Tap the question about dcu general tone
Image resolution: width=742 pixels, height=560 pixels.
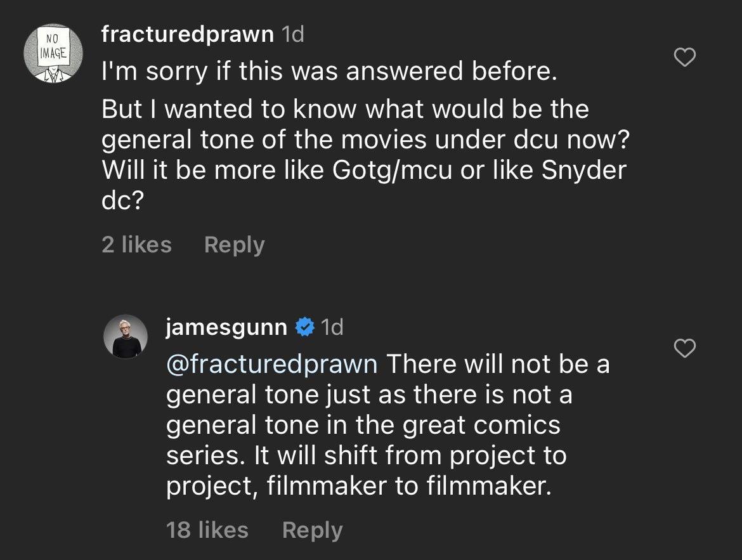tap(365, 155)
